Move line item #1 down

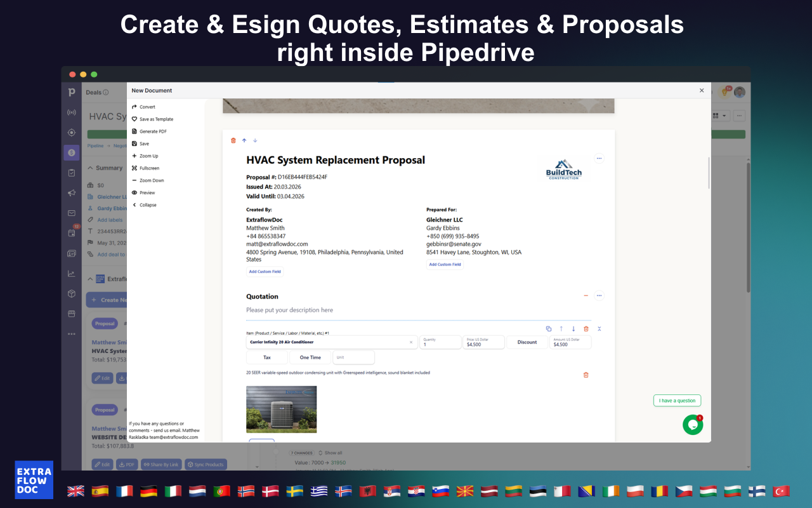573,329
